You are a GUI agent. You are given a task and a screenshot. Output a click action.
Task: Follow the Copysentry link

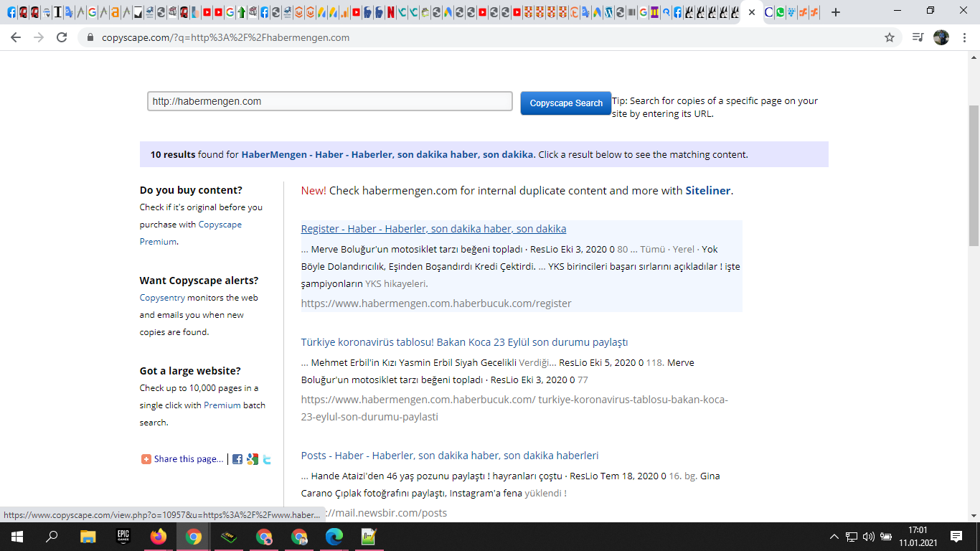pos(162,298)
